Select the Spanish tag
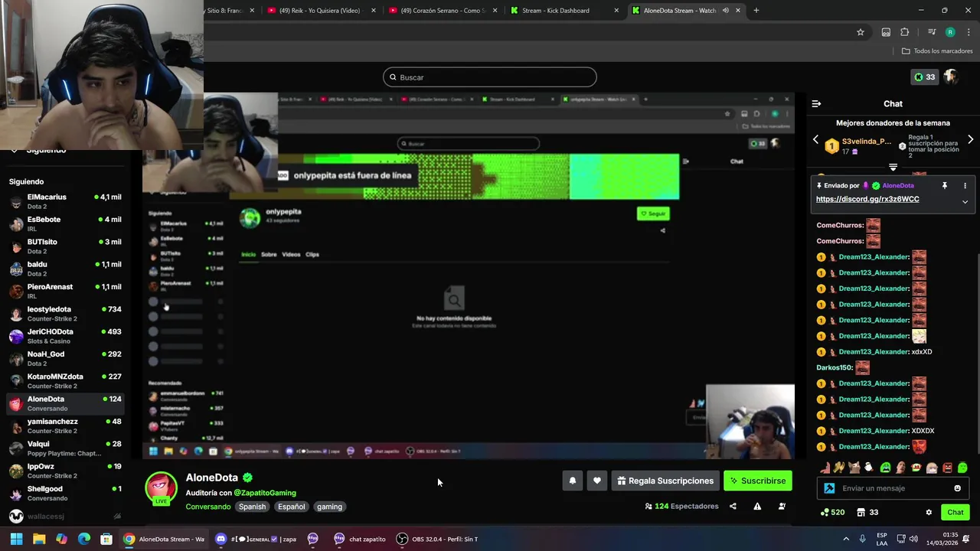This screenshot has height=551, width=980. pos(252,507)
